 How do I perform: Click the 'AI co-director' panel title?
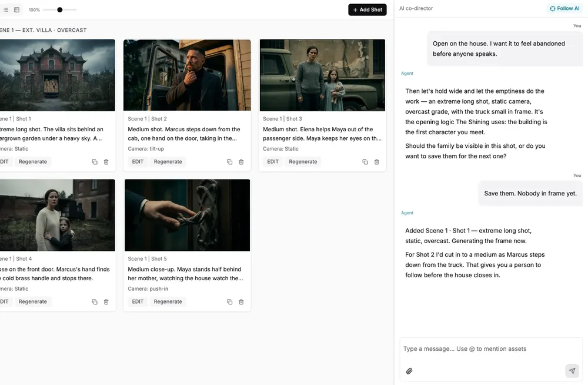(x=416, y=8)
